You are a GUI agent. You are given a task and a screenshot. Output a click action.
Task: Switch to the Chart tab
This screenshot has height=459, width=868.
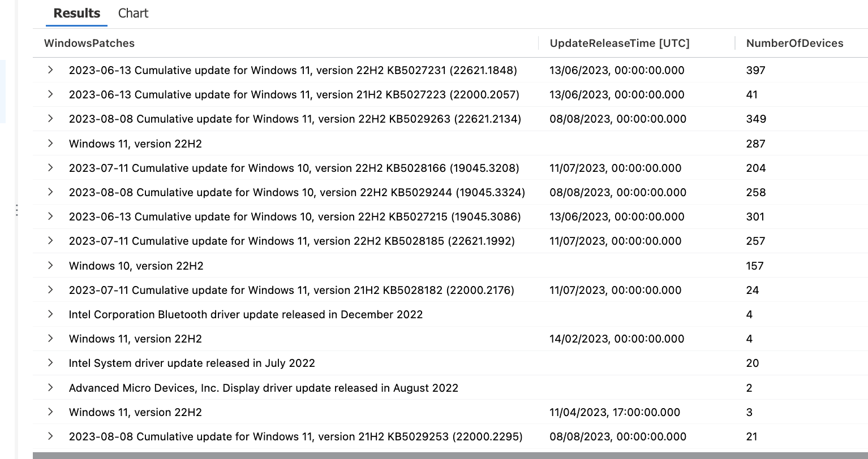[x=132, y=13]
